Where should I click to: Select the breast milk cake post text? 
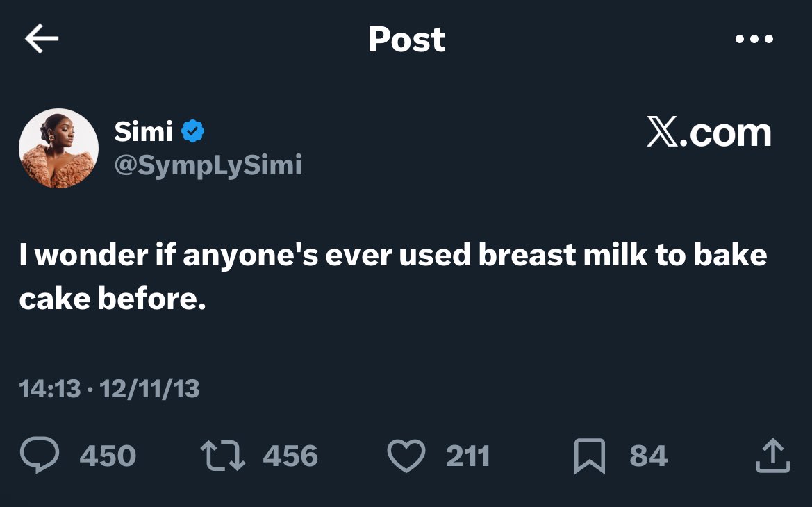tap(392, 276)
